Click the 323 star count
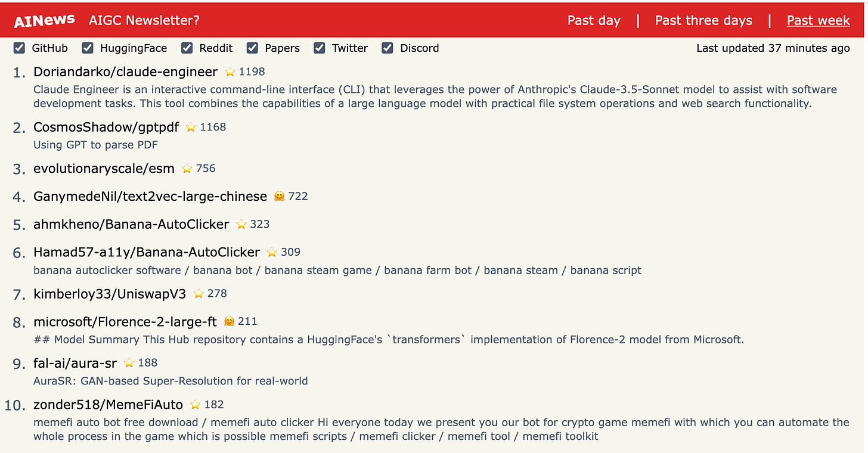This screenshot has height=453, width=868. (260, 224)
